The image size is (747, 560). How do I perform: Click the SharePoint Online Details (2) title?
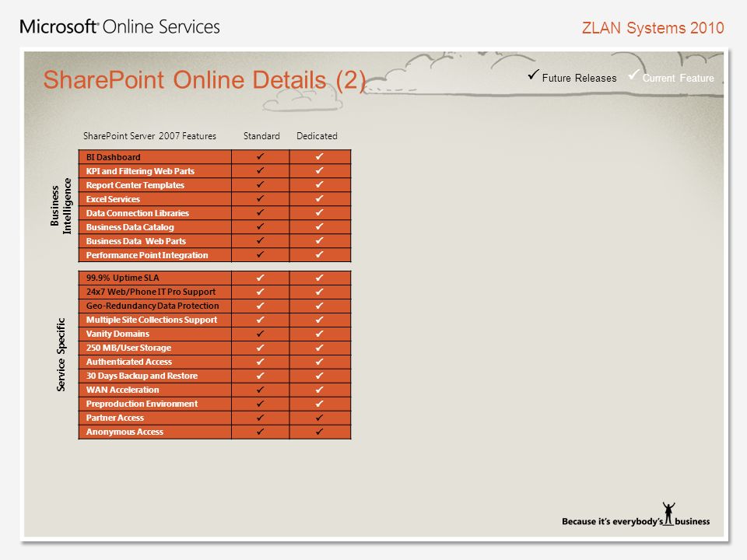(x=205, y=80)
